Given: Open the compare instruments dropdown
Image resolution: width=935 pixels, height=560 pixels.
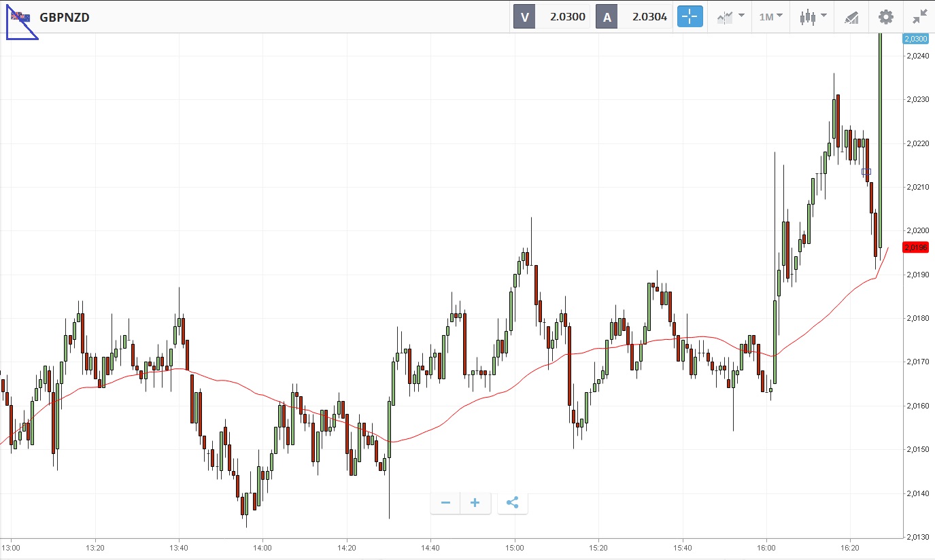Looking at the screenshot, I should tap(731, 17).
